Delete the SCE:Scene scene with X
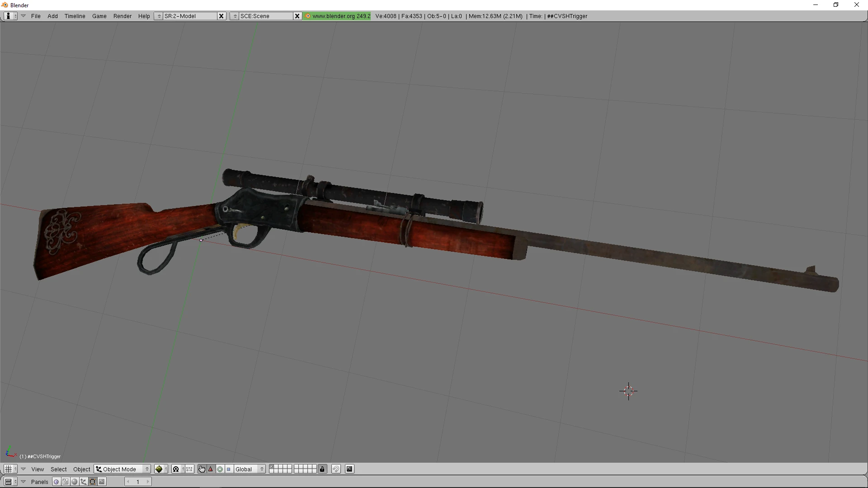The height and width of the screenshot is (488, 868). [297, 16]
